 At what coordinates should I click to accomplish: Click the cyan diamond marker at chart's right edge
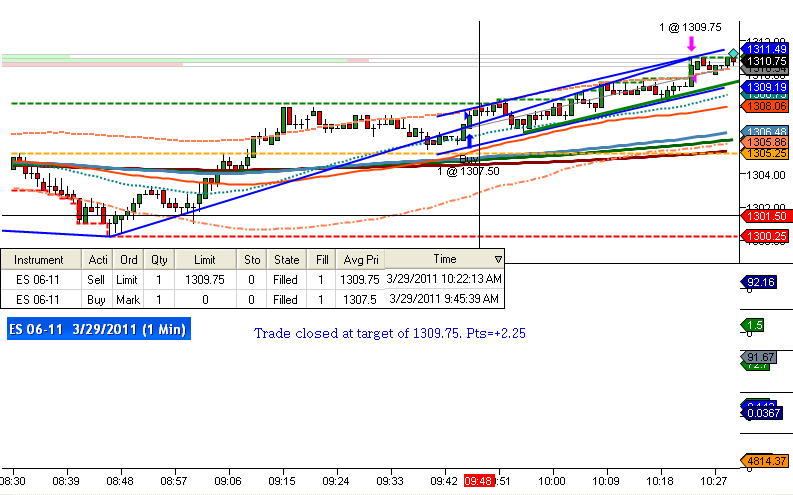pyautogui.click(x=733, y=53)
